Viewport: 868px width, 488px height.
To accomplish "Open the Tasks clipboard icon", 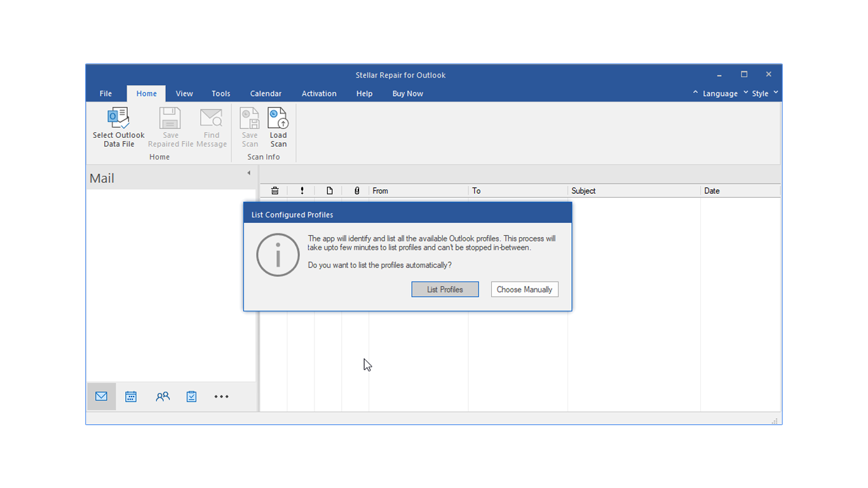I will click(x=191, y=396).
